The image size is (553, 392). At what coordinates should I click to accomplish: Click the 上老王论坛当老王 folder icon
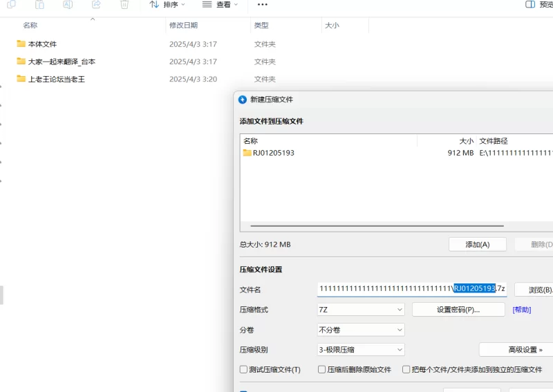coord(21,79)
